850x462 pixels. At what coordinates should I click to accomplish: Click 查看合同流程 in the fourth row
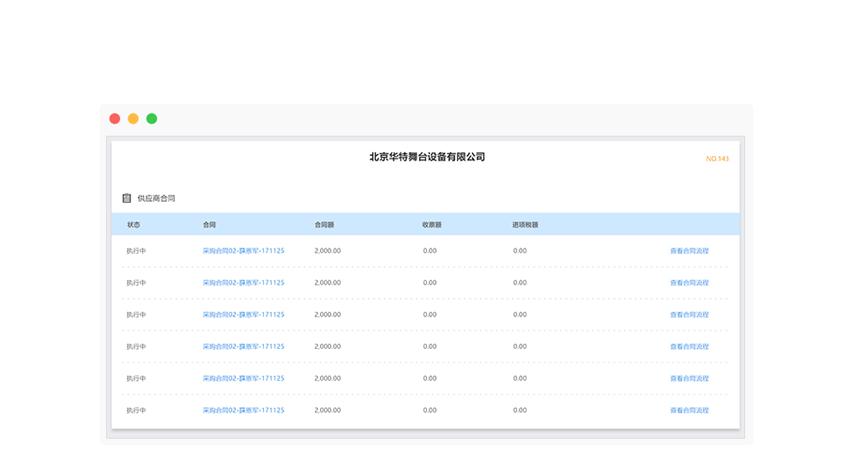689,347
